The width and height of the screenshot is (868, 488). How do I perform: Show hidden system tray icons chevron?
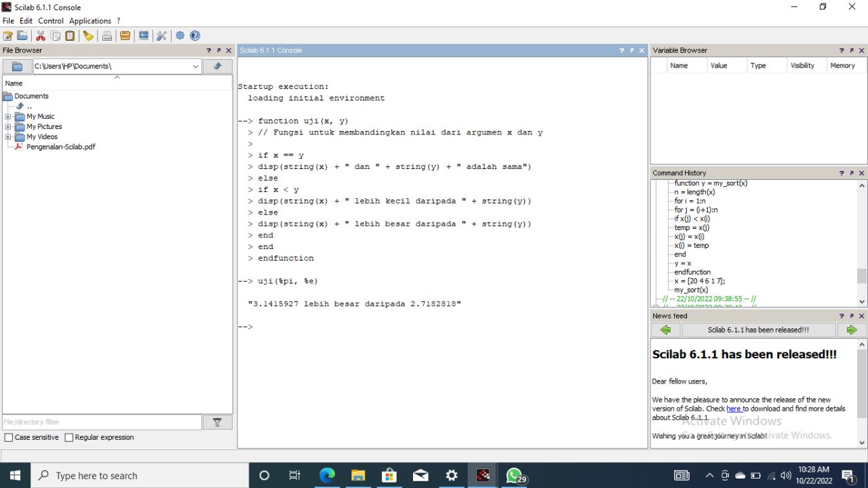tap(709, 476)
